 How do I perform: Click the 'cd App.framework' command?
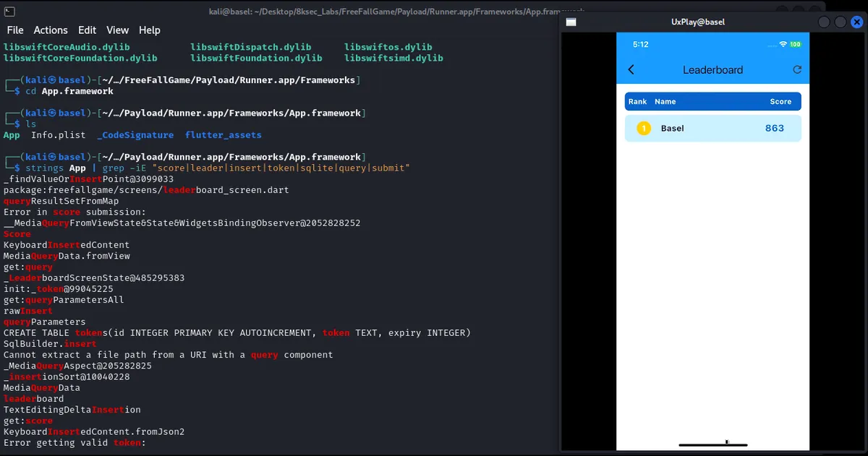(x=69, y=91)
